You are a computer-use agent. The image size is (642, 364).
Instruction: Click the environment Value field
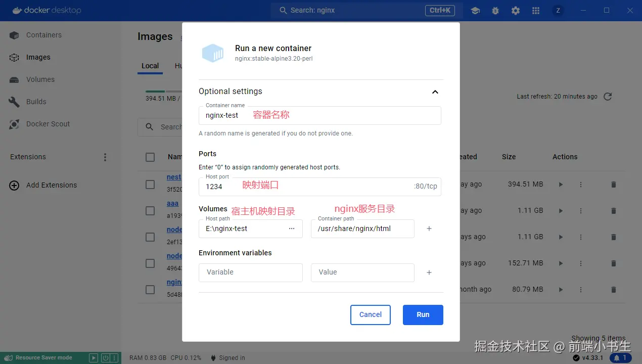(362, 272)
